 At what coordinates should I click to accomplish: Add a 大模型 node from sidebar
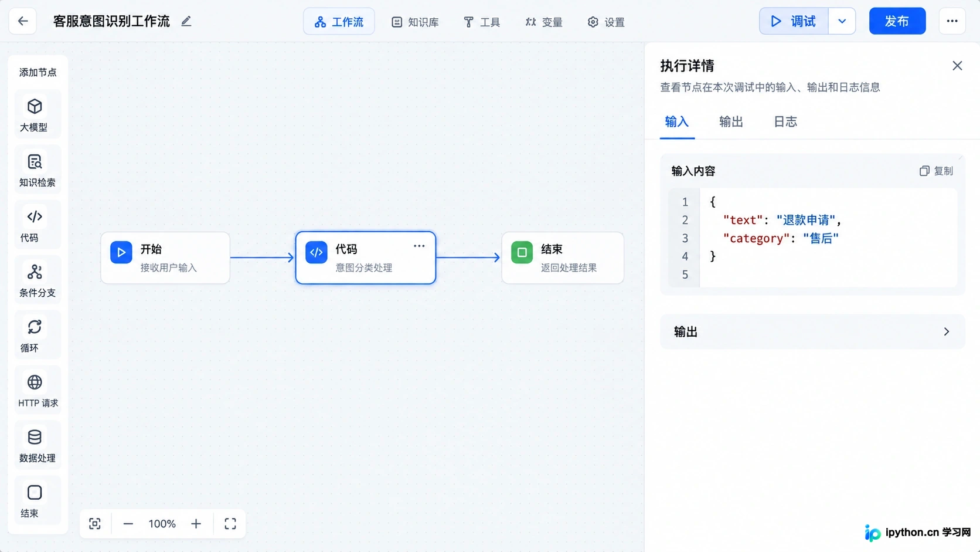tap(38, 114)
